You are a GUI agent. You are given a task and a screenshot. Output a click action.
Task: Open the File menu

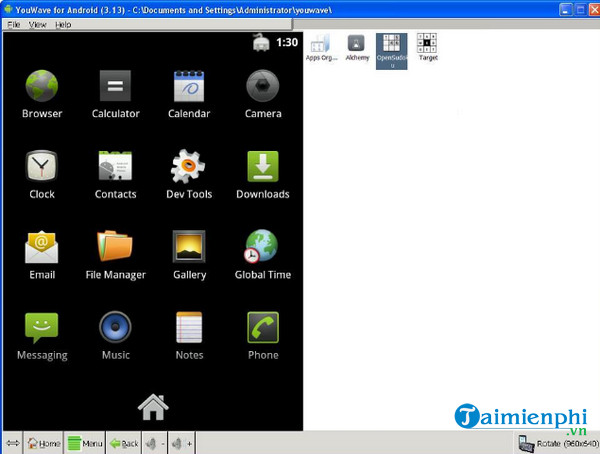pos(13,24)
